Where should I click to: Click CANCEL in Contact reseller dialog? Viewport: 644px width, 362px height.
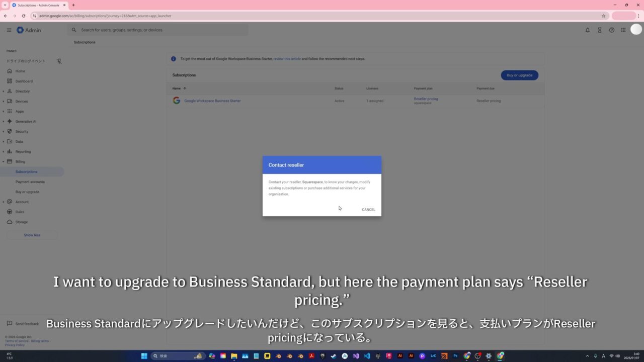click(x=368, y=210)
